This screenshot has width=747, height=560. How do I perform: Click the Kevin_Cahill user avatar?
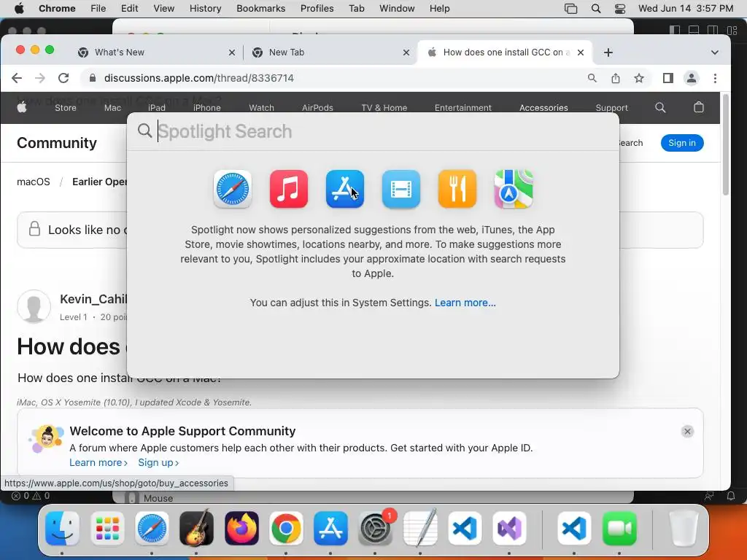34,307
